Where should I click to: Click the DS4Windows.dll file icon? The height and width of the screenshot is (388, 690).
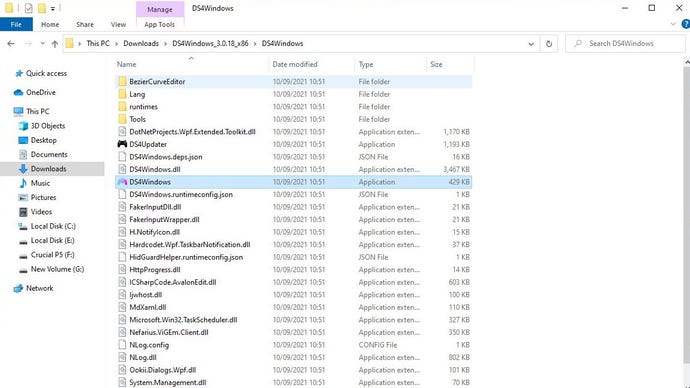(122, 169)
